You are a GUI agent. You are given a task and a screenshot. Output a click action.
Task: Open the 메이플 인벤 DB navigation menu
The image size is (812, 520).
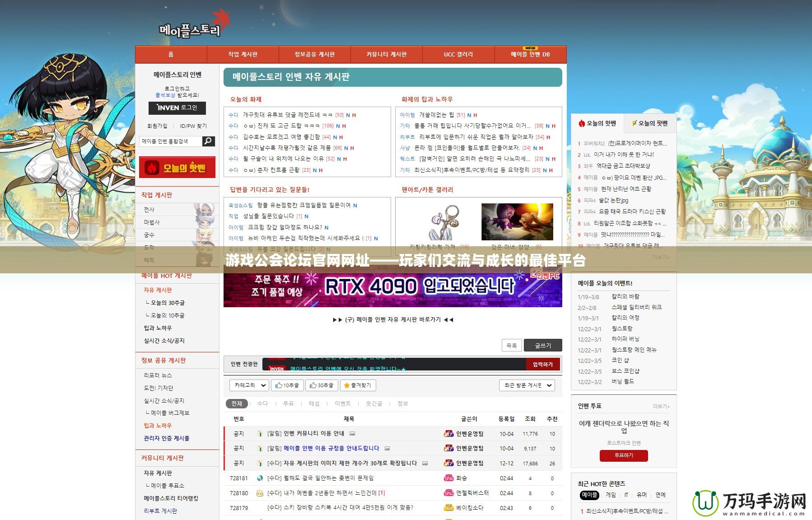click(530, 54)
